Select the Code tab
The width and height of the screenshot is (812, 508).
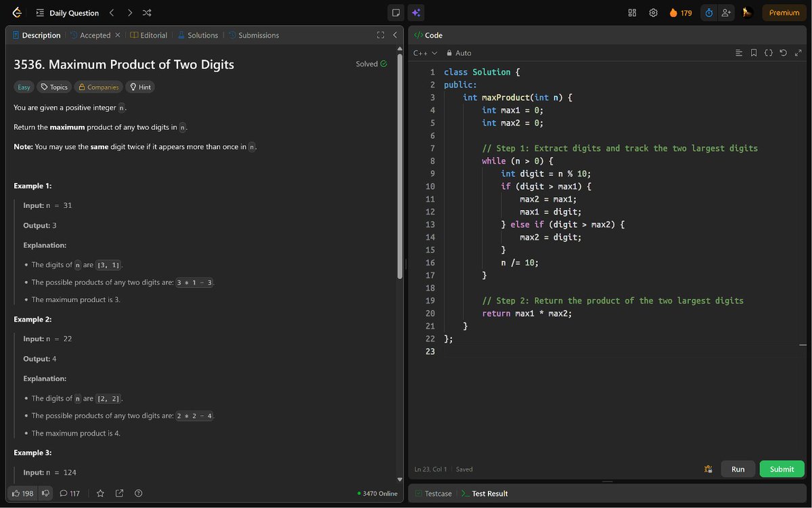428,35
